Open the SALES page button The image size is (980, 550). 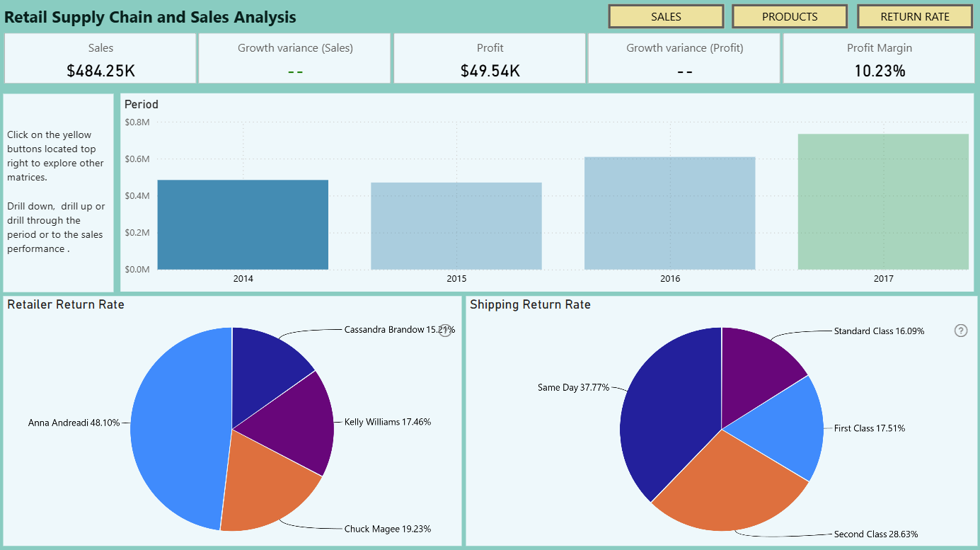[x=666, y=16]
